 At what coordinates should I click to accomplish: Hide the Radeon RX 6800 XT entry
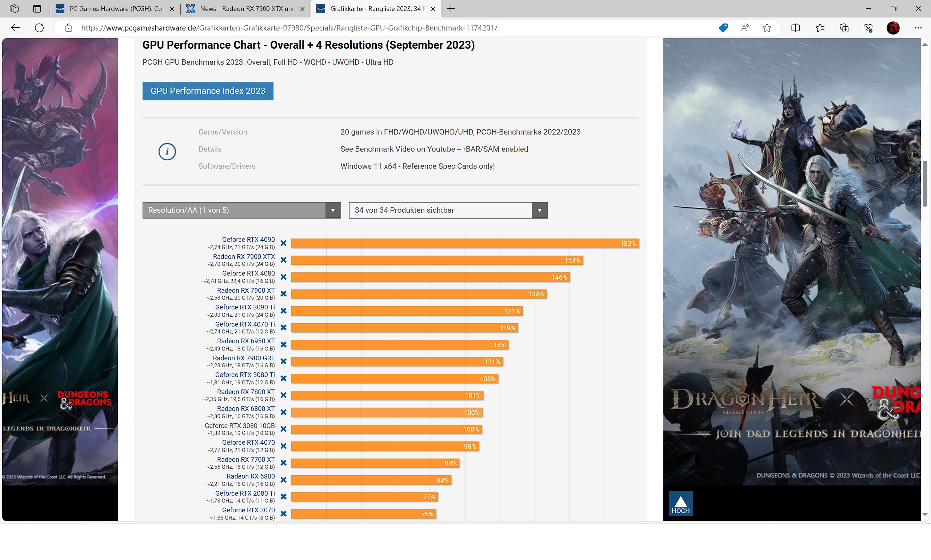tap(283, 412)
